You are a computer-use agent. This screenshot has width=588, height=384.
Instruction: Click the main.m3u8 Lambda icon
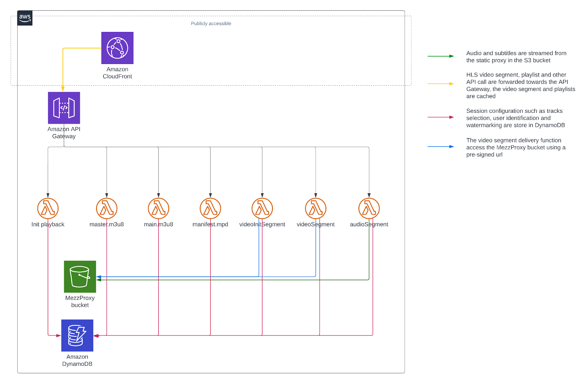(x=158, y=208)
